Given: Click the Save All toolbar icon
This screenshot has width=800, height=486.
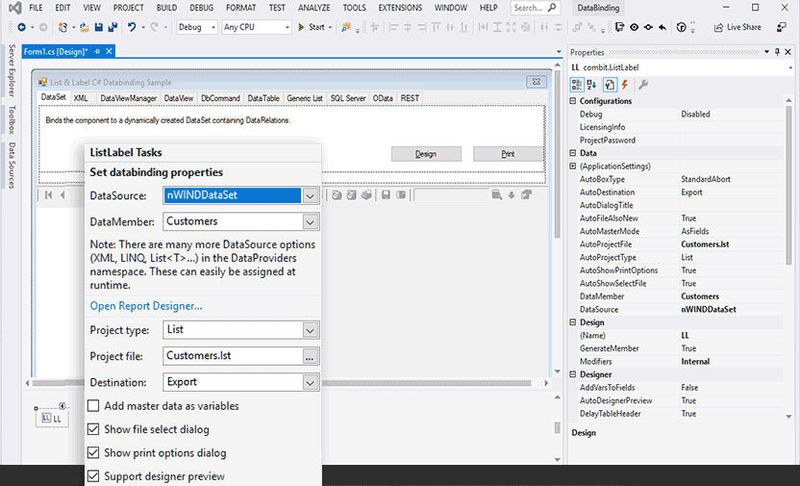Looking at the screenshot, I should pos(113,27).
